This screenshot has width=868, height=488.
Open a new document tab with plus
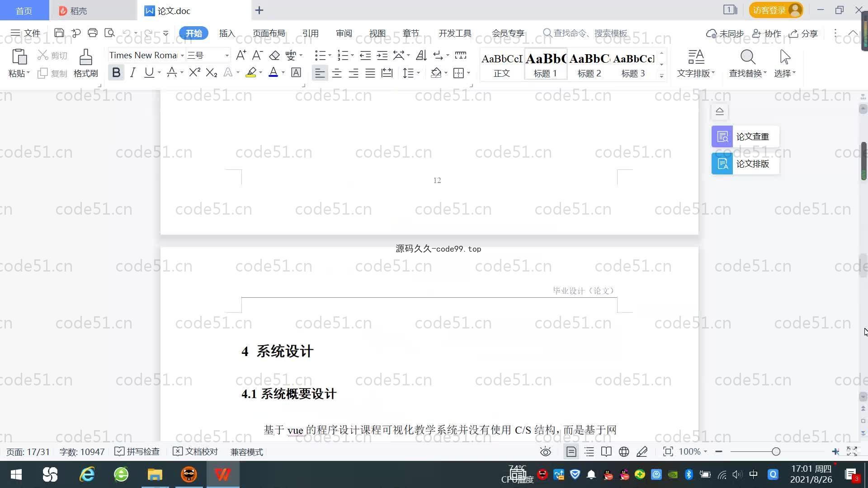(259, 10)
